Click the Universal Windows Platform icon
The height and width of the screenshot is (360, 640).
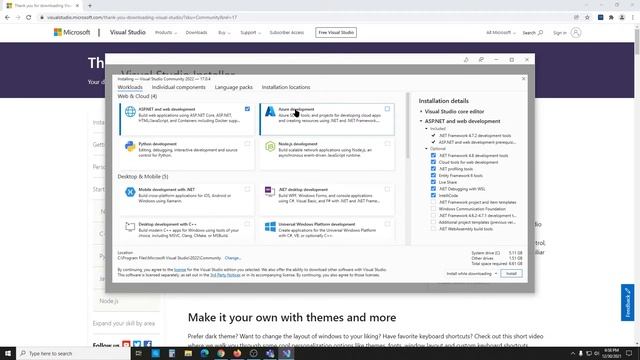[270, 227]
